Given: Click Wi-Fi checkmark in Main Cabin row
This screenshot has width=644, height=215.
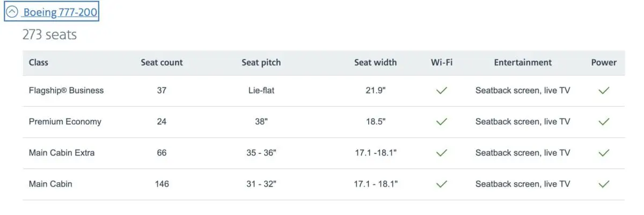Looking at the screenshot, I should click(x=442, y=184).
